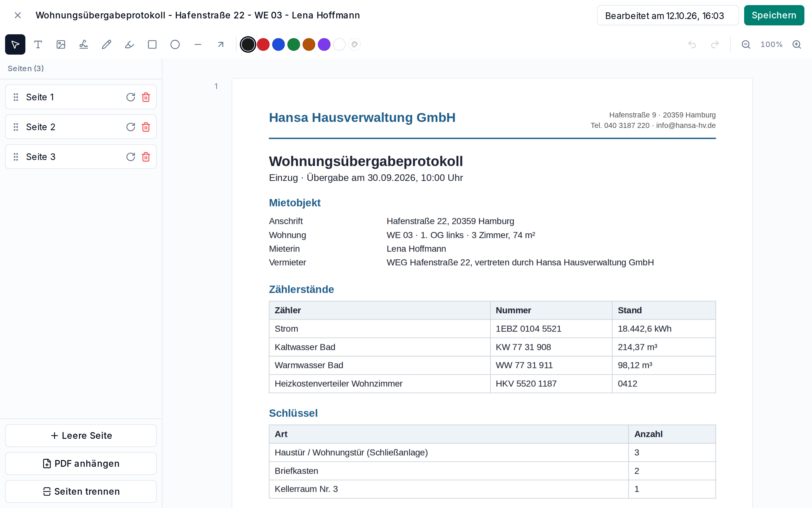Pick the orange color swatch
The width and height of the screenshot is (812, 508).
coord(309,44)
